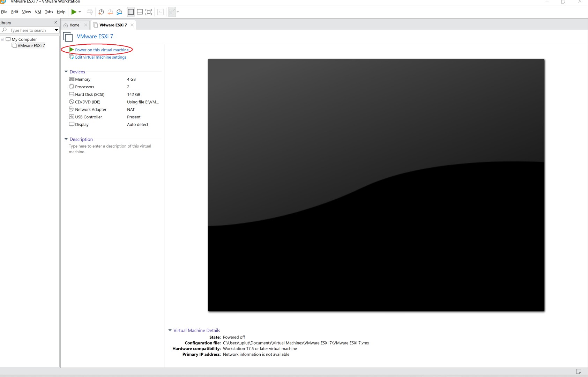Screen dimensions: 588x377
Task: Select VMware ESXi 7 in library tree
Action: coord(31,46)
